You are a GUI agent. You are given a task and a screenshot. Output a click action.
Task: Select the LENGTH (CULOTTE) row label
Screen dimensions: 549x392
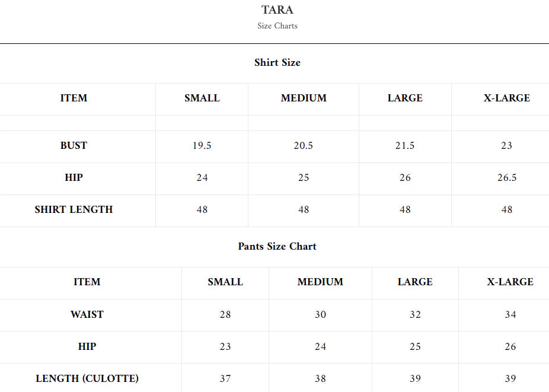click(87, 378)
